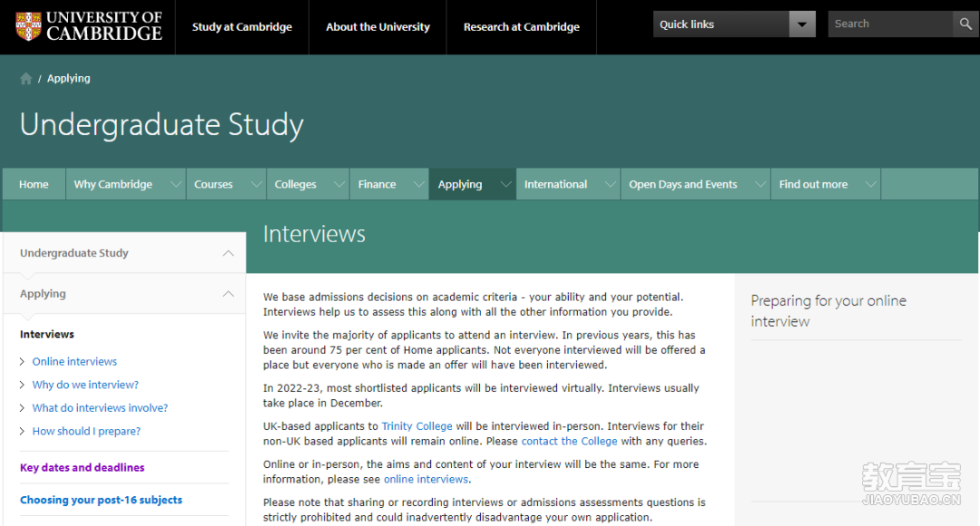Click the University of Cambridge crest logo
The width and height of the screenshot is (980, 526).
[28, 25]
